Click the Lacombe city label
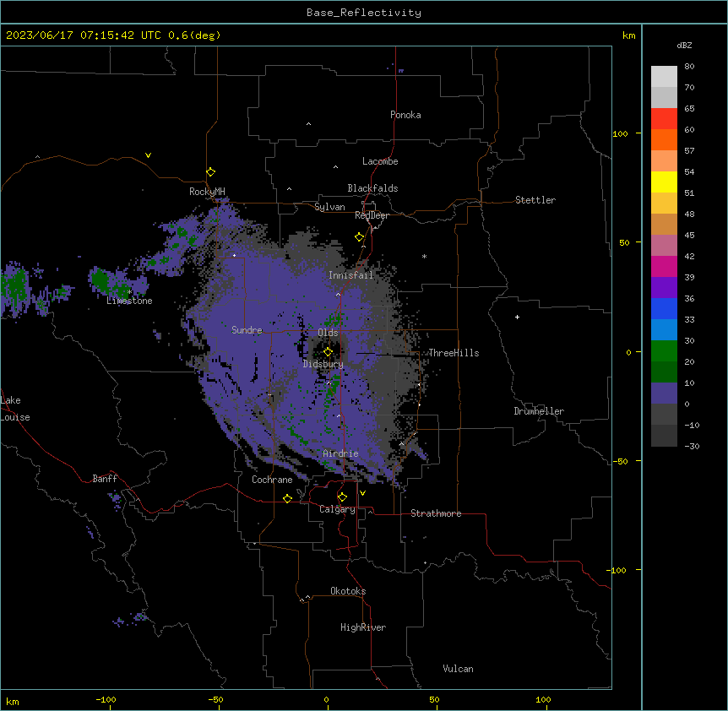The height and width of the screenshot is (711, 728). point(380,161)
